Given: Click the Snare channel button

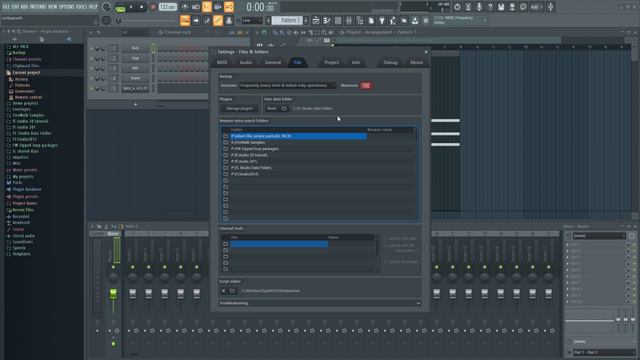Looking at the screenshot, I should (135, 78).
